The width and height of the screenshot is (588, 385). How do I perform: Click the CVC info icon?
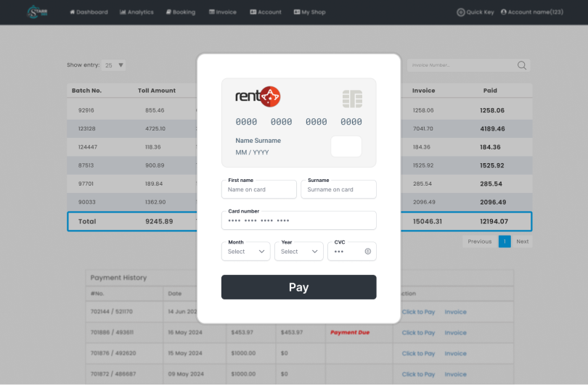(368, 252)
